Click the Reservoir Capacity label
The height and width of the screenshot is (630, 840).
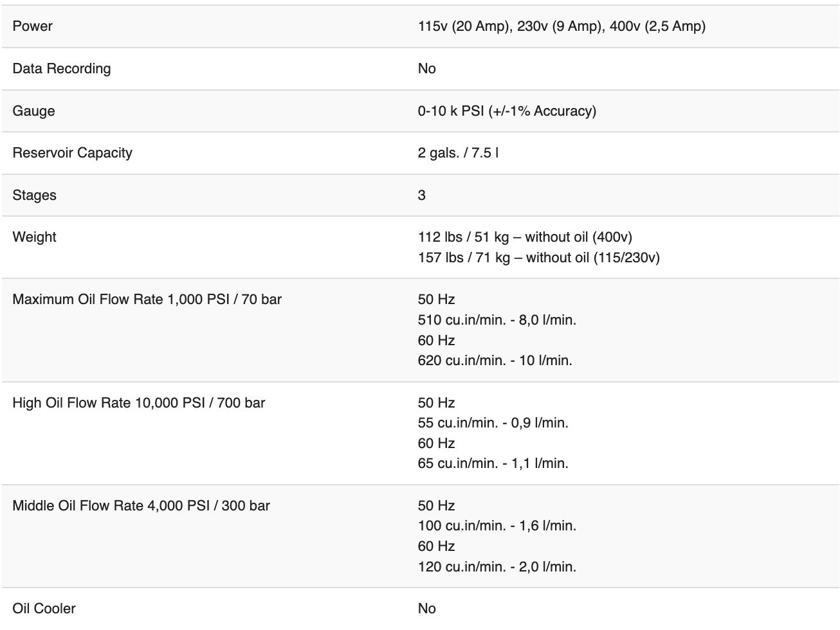click(72, 153)
